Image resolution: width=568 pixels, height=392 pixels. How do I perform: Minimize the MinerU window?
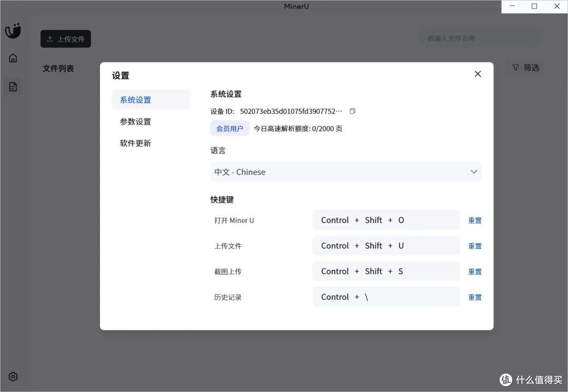(x=512, y=6)
